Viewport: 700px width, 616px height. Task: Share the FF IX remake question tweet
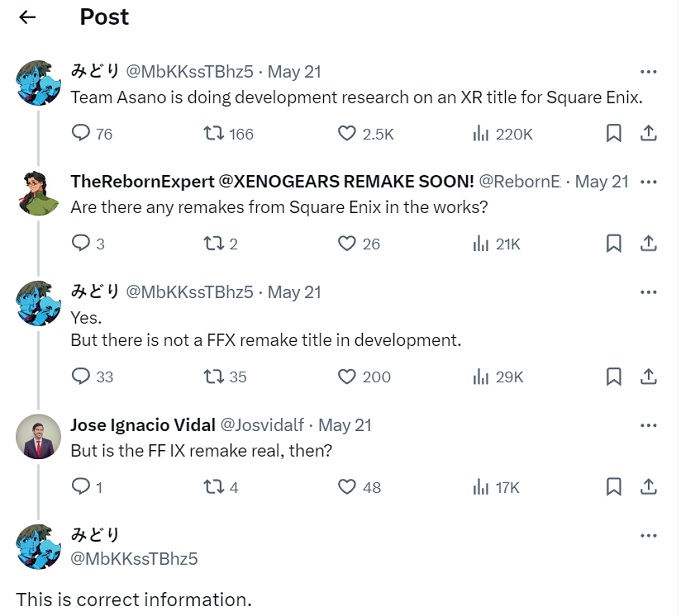coord(648,487)
